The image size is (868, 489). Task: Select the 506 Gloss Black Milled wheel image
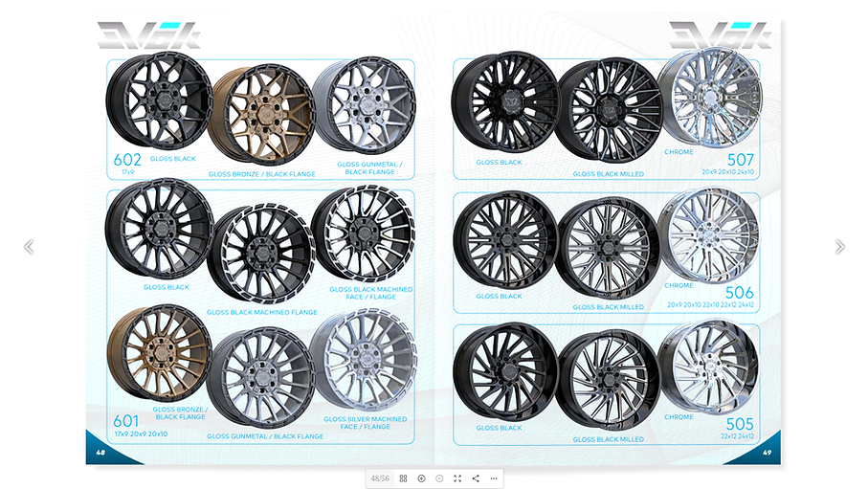point(609,248)
